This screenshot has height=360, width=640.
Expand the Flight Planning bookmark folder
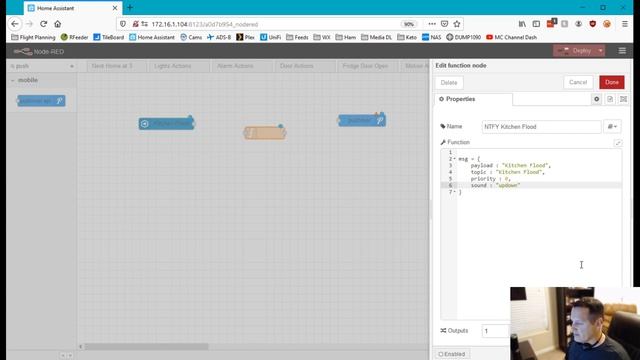[33, 37]
